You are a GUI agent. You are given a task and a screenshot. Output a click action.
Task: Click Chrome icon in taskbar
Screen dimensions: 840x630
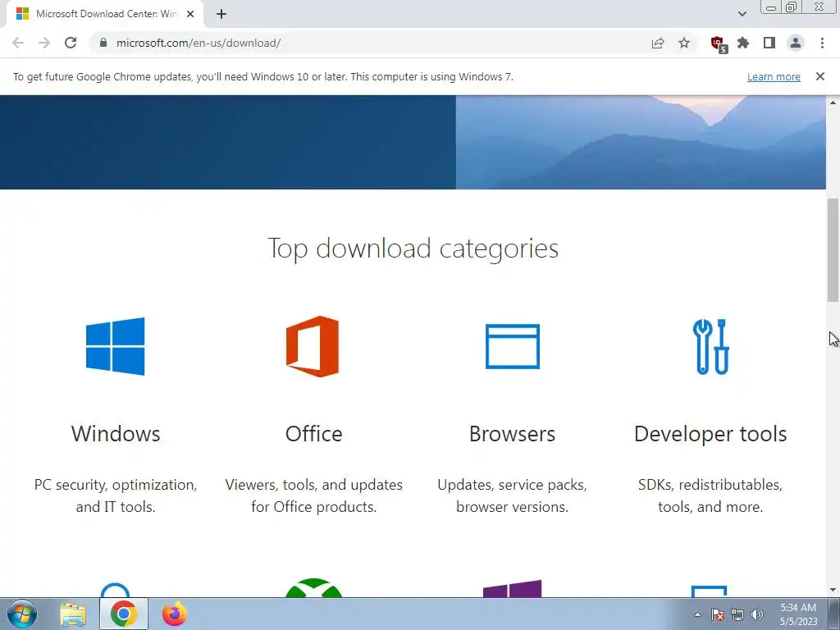click(124, 614)
